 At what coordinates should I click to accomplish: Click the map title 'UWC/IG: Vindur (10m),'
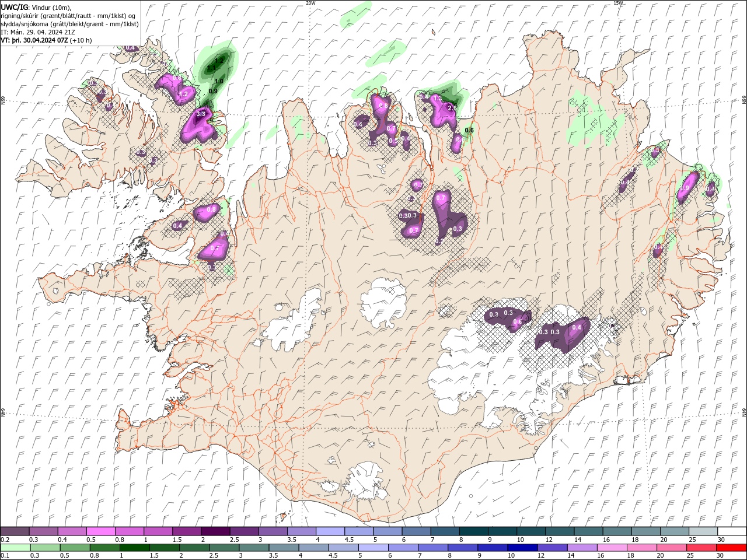(x=36, y=7)
